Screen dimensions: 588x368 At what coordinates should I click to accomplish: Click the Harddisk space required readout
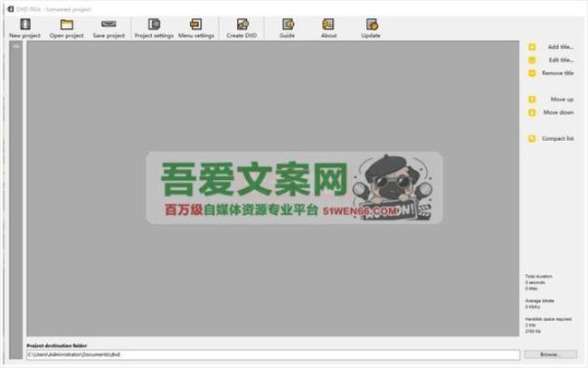click(548, 325)
